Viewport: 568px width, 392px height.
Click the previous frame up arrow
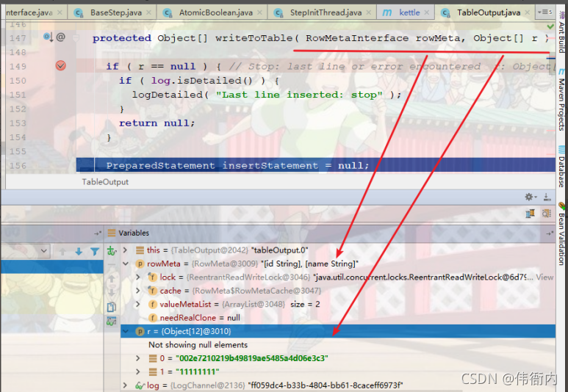pos(62,251)
